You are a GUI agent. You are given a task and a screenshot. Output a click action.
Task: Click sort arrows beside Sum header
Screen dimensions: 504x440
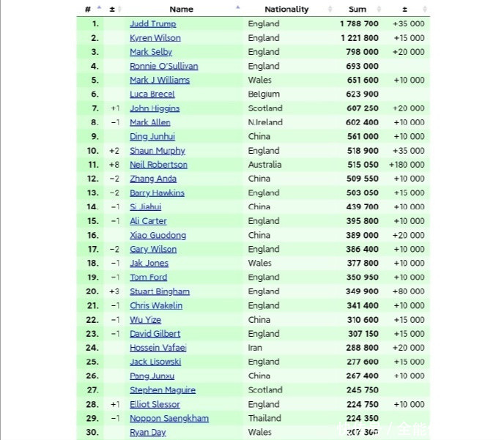click(377, 9)
